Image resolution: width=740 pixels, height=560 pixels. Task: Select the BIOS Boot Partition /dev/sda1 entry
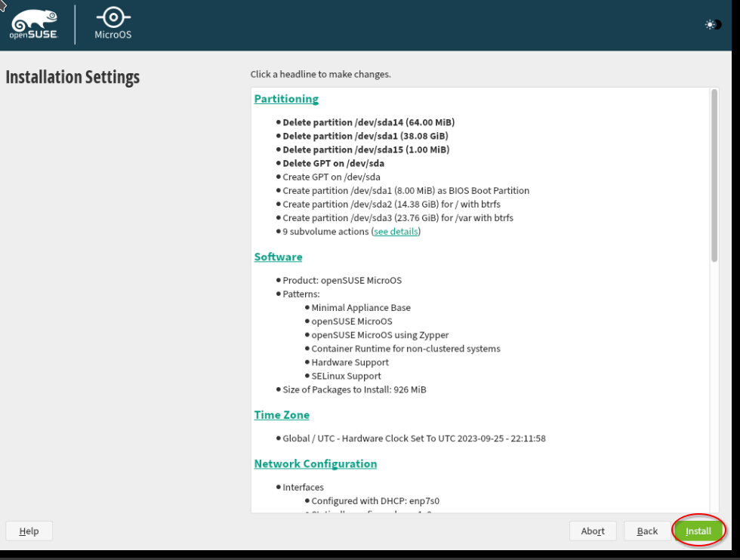coord(406,191)
